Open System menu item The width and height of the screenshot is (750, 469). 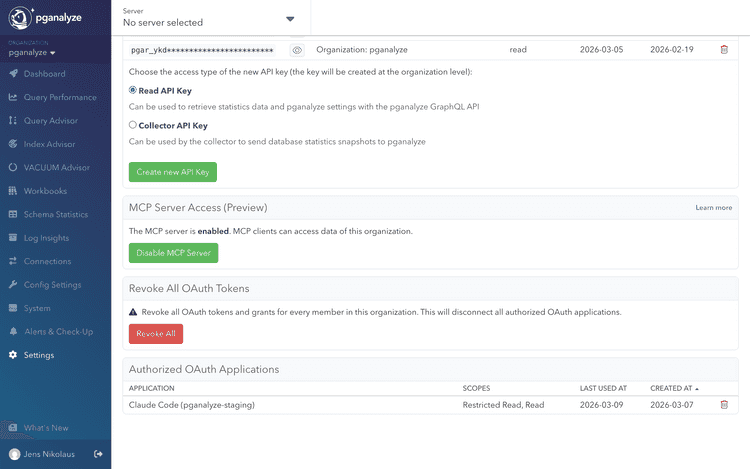pyautogui.click(x=37, y=308)
